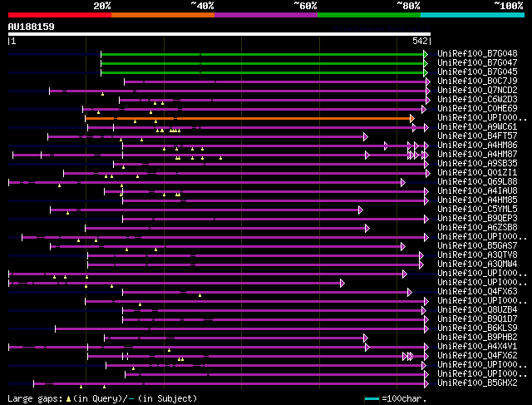The image size is (532, 405).
Task: Open hit UniRef100_C5YML5
Action: pyautogui.click(x=477, y=210)
